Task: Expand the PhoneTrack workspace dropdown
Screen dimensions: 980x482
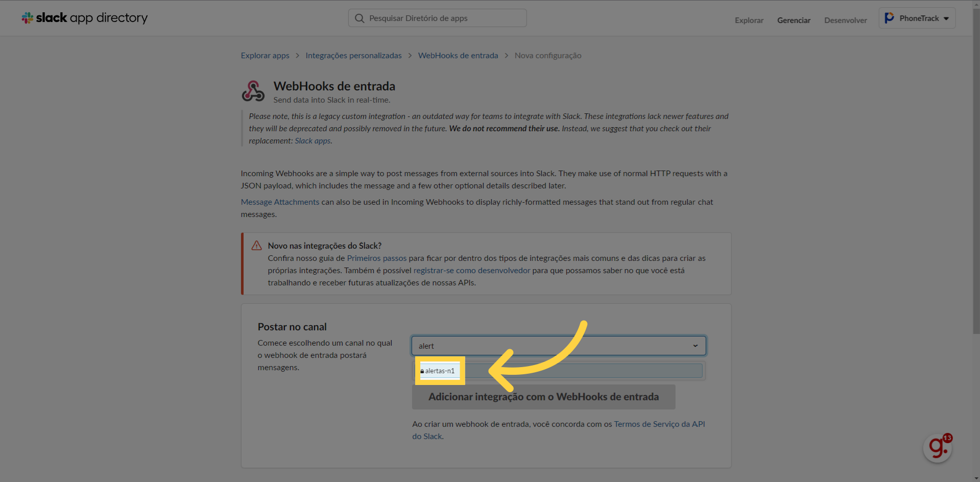Action: (917, 18)
